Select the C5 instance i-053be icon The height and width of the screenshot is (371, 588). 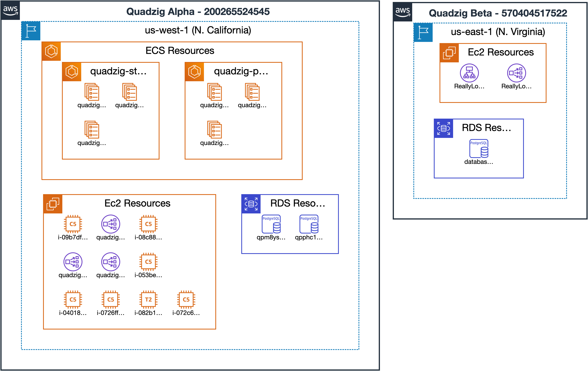point(148,262)
